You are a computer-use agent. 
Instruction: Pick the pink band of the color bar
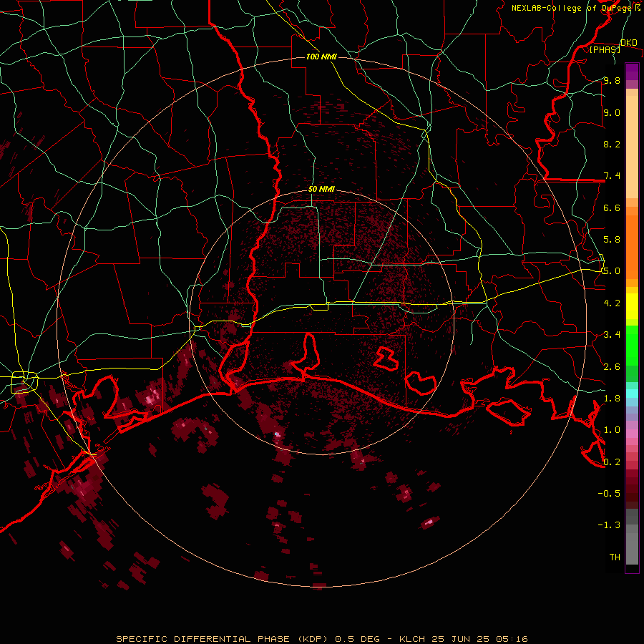pyautogui.click(x=632, y=434)
